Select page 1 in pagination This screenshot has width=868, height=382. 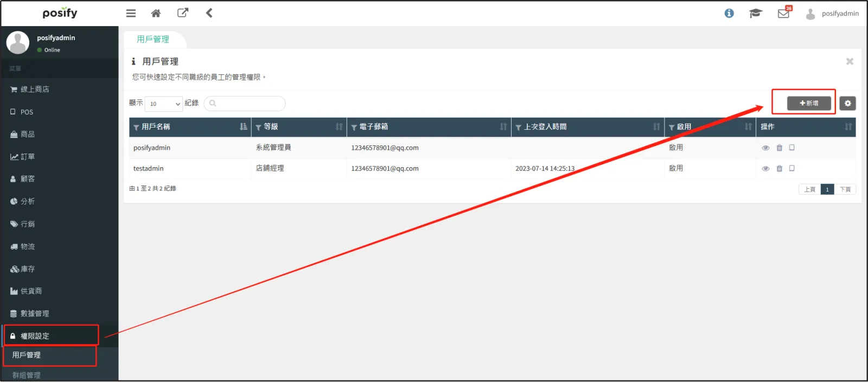click(827, 189)
